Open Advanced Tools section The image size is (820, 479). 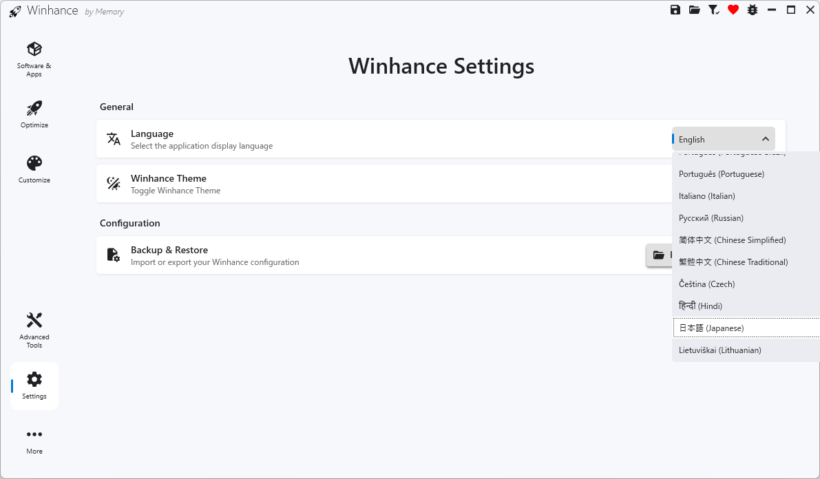[x=34, y=330]
